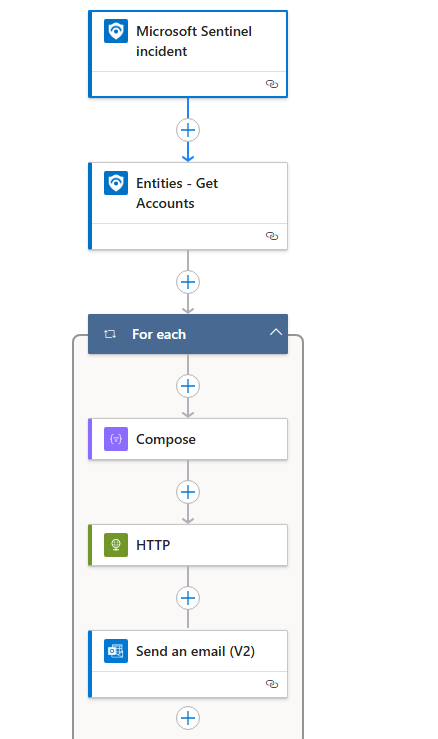
Task: Click connection link icon on Entities - Get Accounts
Action: [272, 236]
